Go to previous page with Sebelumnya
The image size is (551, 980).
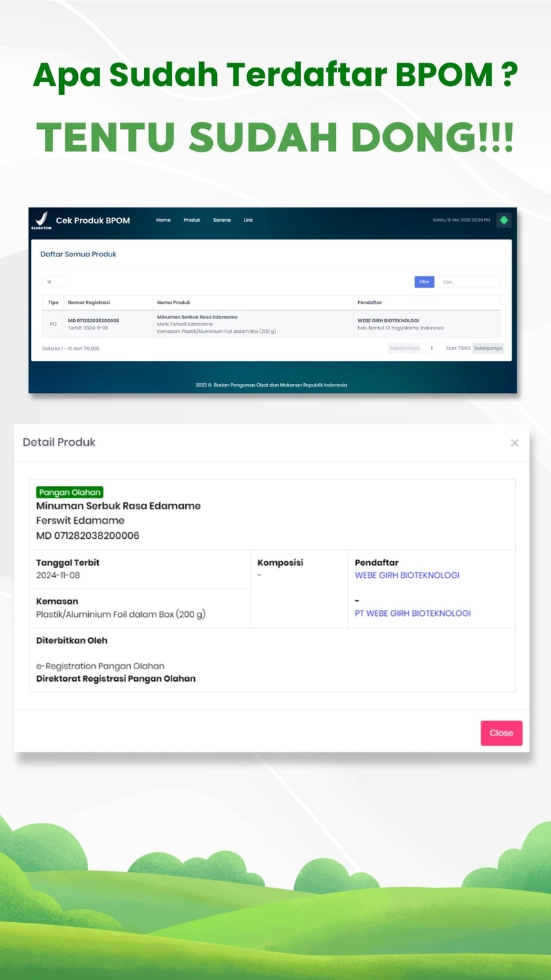click(404, 349)
